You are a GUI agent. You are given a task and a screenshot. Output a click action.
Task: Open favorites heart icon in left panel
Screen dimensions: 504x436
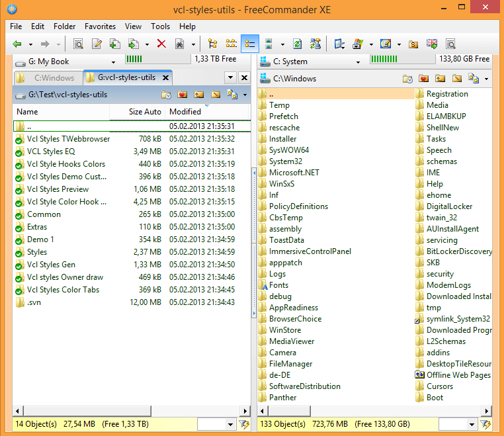pos(183,95)
